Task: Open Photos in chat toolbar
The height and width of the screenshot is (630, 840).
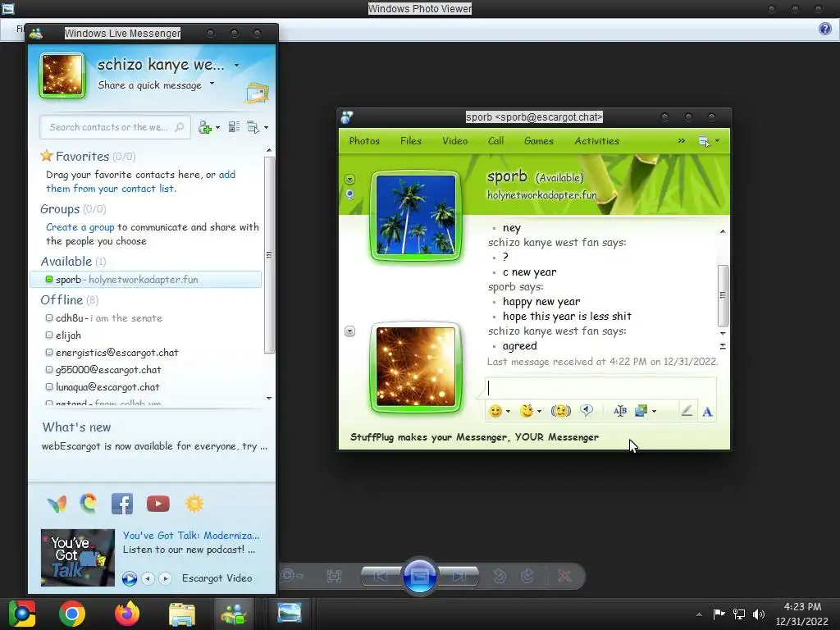Action: [x=364, y=141]
